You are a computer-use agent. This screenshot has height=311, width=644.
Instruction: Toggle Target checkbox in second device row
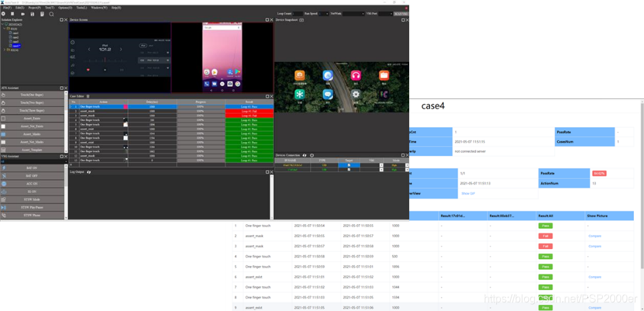coord(349,169)
